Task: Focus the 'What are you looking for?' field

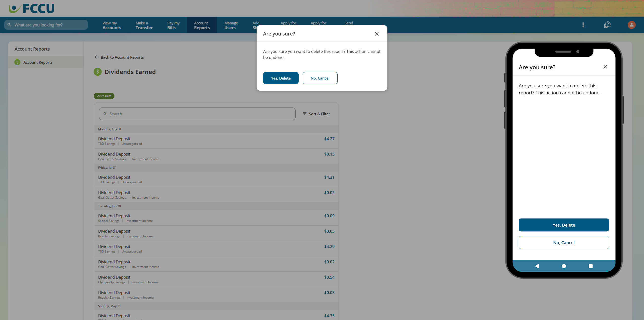Action: point(46,25)
